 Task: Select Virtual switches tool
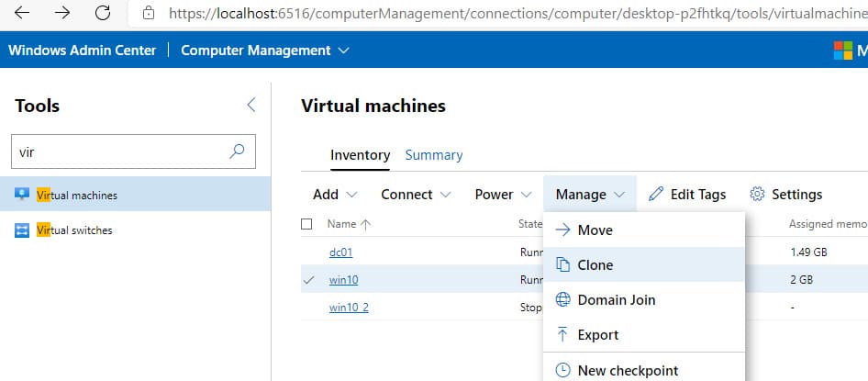click(135, 230)
